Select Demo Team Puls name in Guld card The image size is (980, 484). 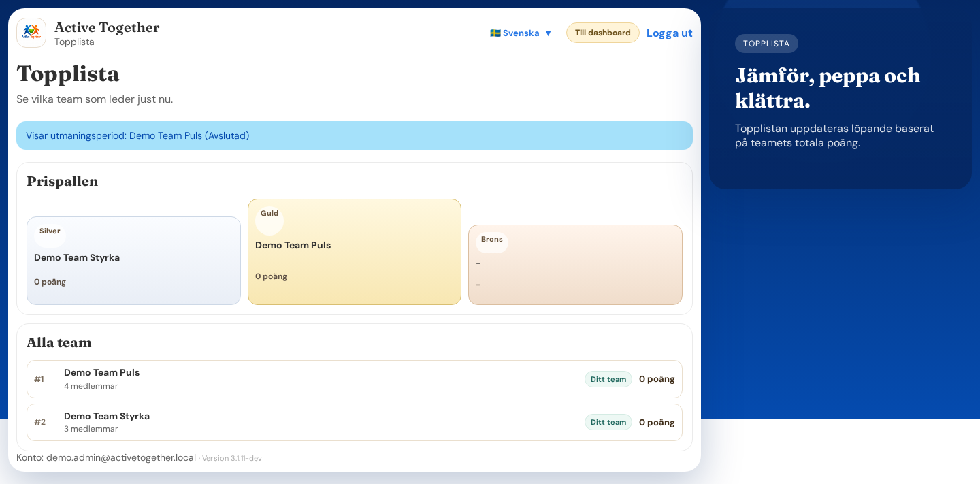[x=293, y=245]
